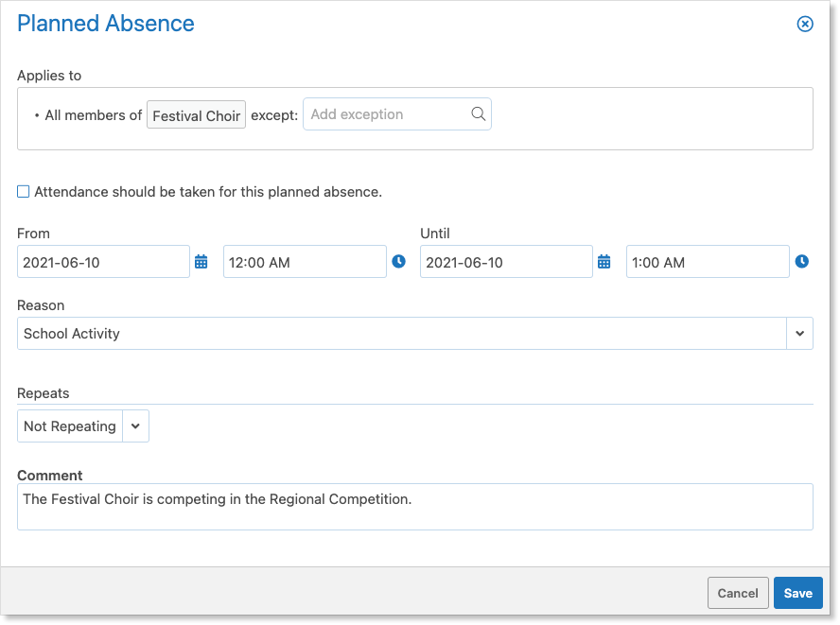This screenshot has height=625, width=840.
Task: Open the From time clock picker
Action: pyautogui.click(x=398, y=261)
